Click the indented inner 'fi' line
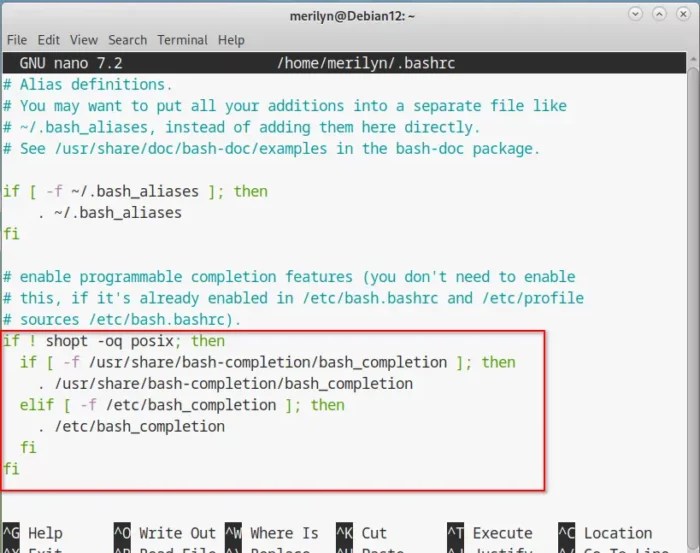Viewport: 700px width, 553px height. click(x=28, y=448)
